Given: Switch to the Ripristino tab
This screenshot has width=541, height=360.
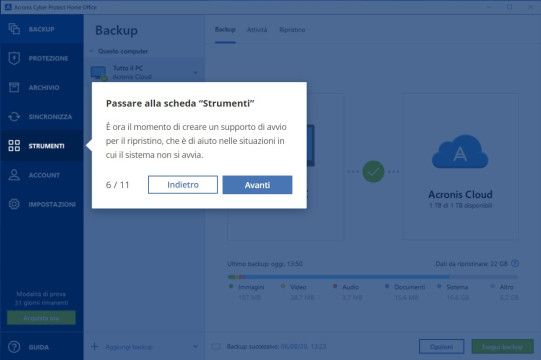Looking at the screenshot, I should point(292,30).
